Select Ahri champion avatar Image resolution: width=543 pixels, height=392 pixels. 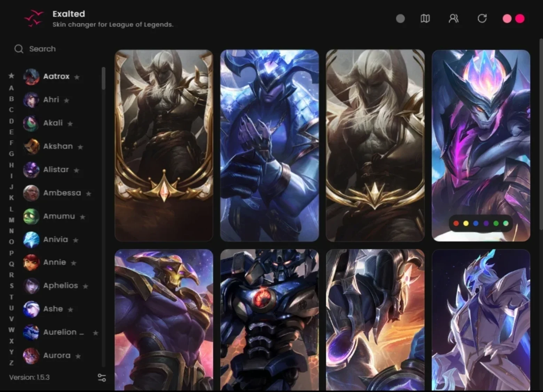point(31,100)
